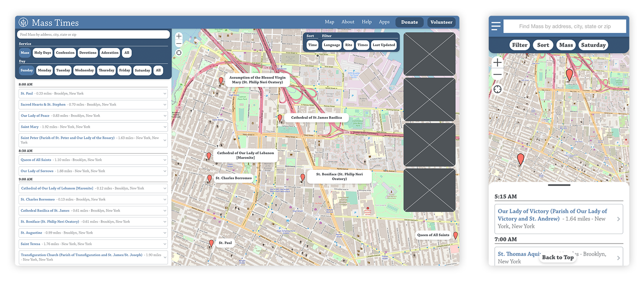Image resolution: width=644 pixels, height=281 pixels.
Task: Tap the mobile Mass service button
Action: 566,45
